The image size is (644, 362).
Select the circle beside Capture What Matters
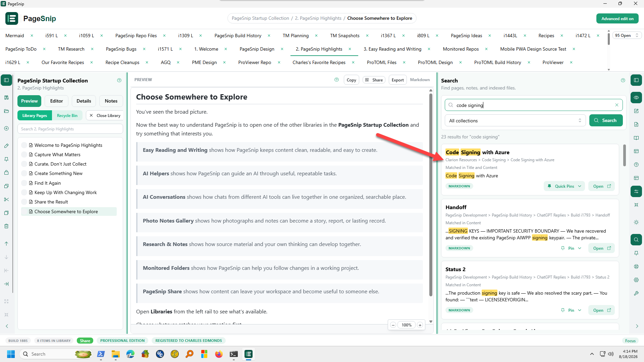24,155
